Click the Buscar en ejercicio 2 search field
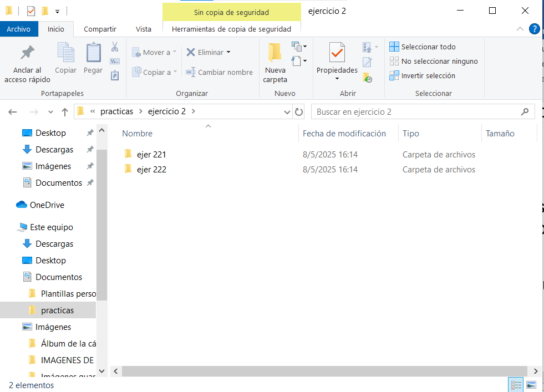Image resolution: width=544 pixels, height=392 pixels. click(416, 112)
